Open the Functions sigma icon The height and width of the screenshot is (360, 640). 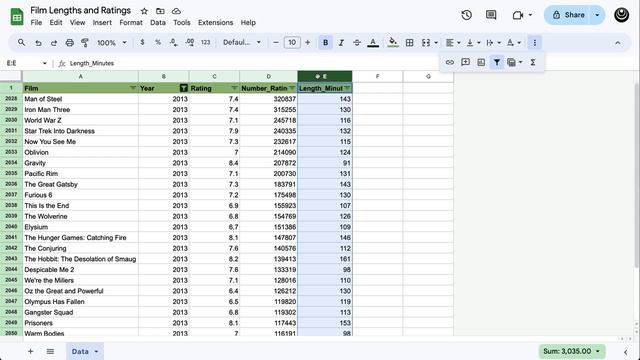[533, 62]
